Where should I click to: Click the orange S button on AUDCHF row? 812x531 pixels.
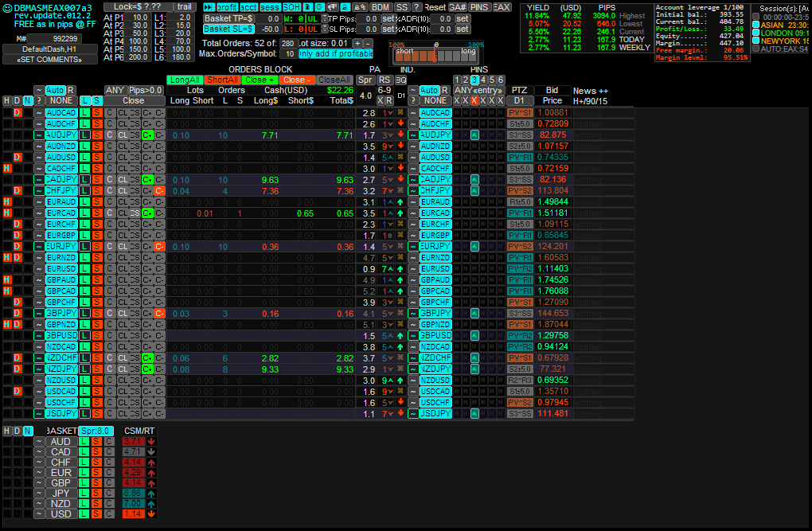97,124
